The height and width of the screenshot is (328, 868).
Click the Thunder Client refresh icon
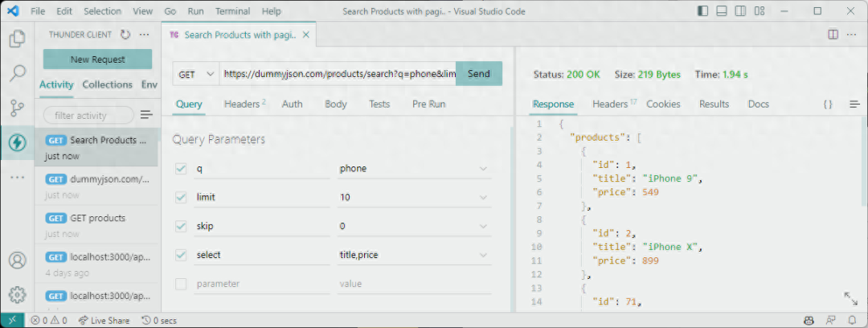(125, 35)
